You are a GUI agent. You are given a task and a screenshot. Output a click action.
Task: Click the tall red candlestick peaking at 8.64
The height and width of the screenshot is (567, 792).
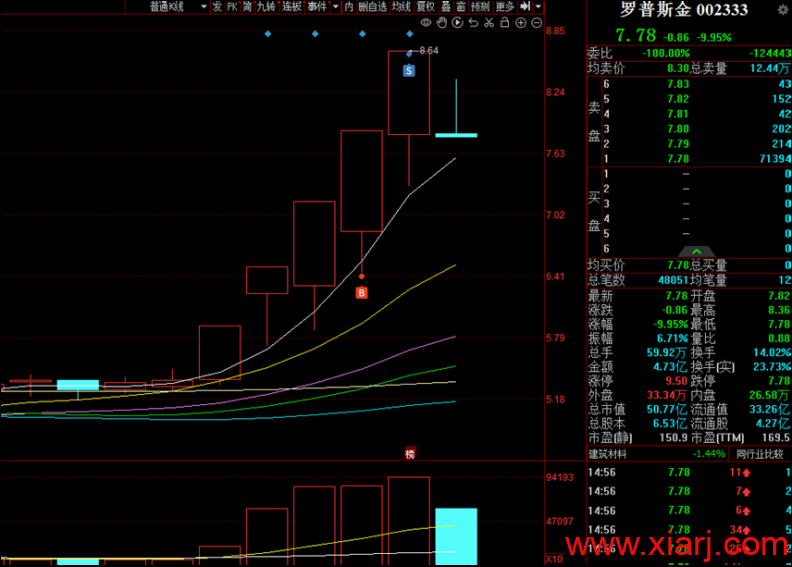tap(409, 93)
